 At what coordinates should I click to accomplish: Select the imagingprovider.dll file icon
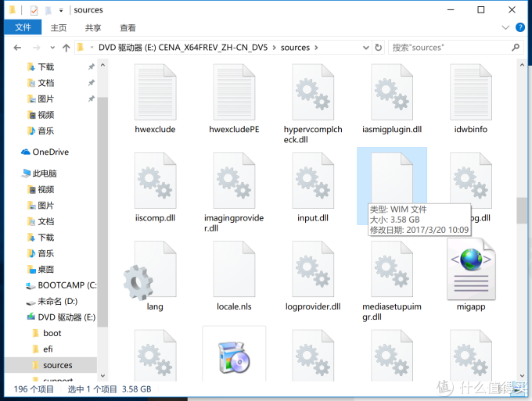234,181
